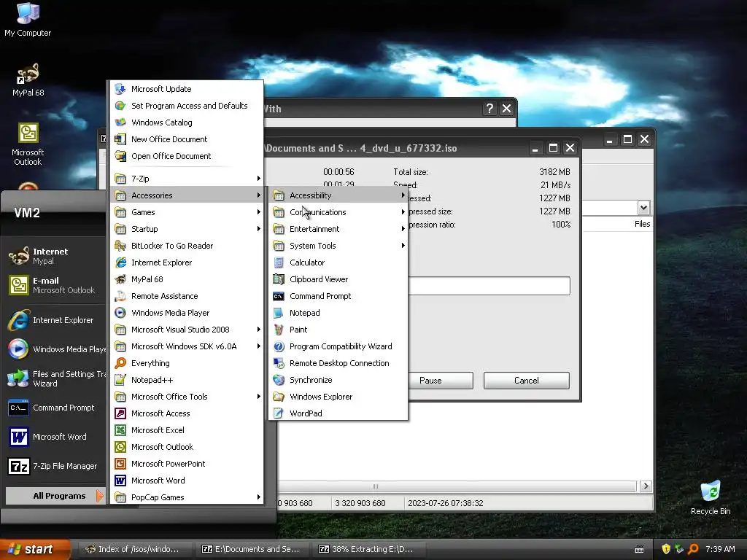Viewport: 747px width, 560px height.
Task: Open Remote Assistance
Action: coord(187,296)
